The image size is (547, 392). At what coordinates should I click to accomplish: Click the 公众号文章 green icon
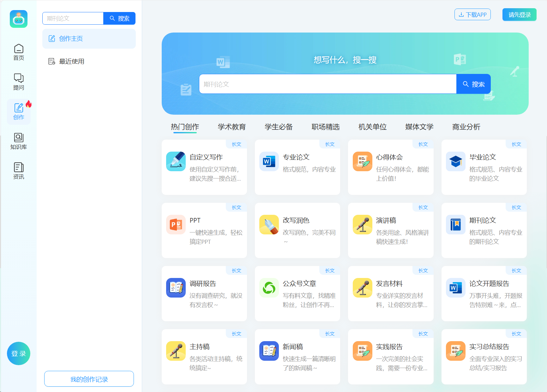pos(269,288)
